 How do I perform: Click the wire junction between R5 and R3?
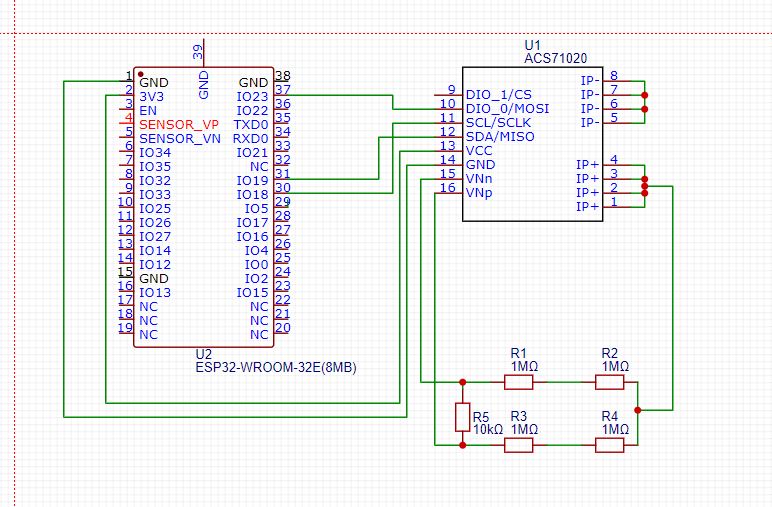click(x=462, y=445)
